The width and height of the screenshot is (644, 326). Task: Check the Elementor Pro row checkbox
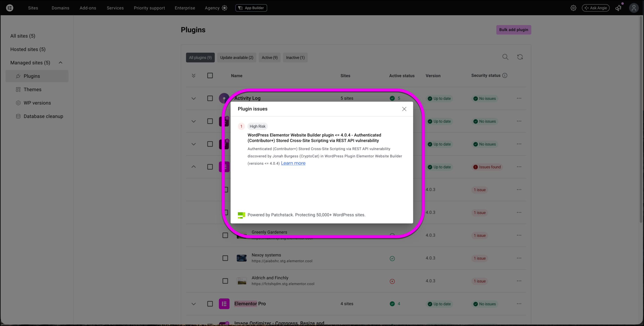(210, 304)
